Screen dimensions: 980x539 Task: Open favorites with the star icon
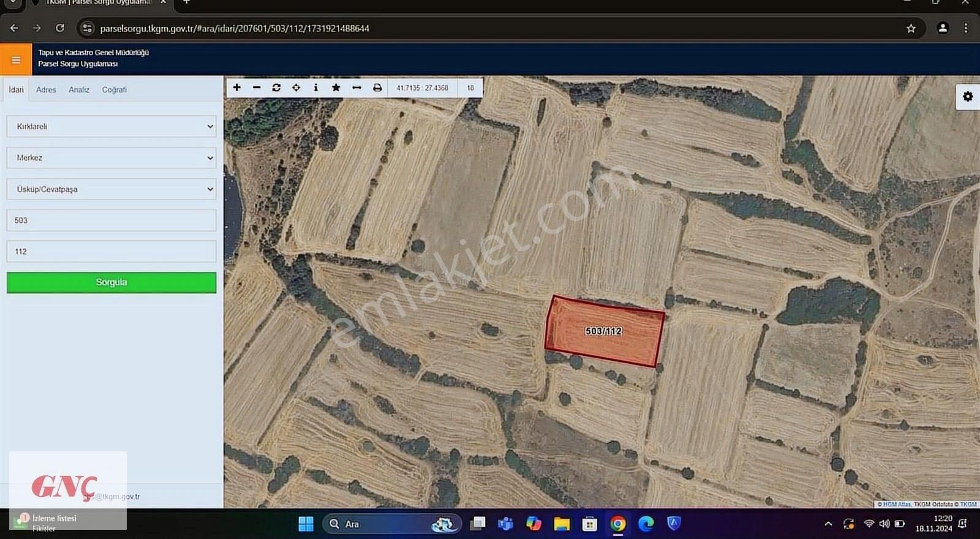336,88
